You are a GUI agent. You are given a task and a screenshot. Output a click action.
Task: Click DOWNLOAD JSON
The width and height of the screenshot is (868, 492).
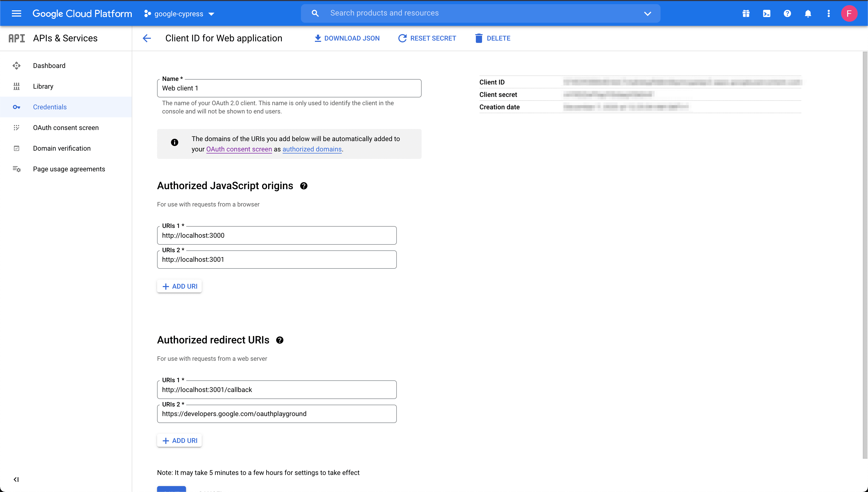[347, 38]
